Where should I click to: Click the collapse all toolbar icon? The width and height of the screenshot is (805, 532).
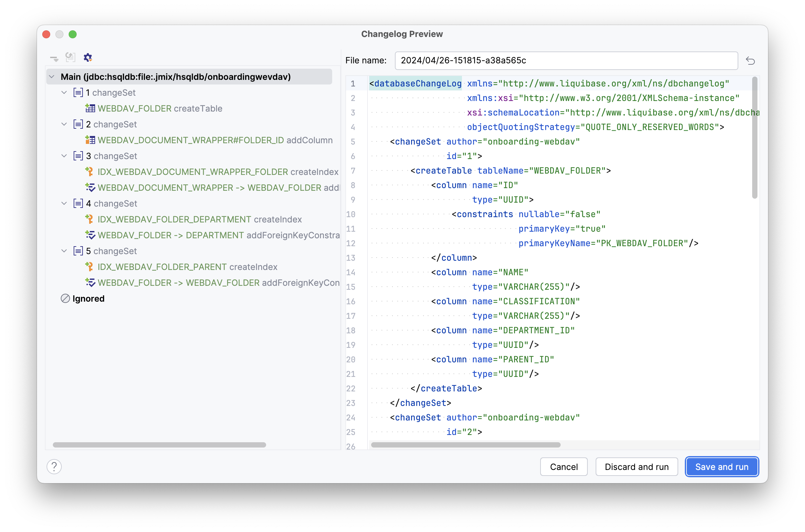click(x=54, y=58)
